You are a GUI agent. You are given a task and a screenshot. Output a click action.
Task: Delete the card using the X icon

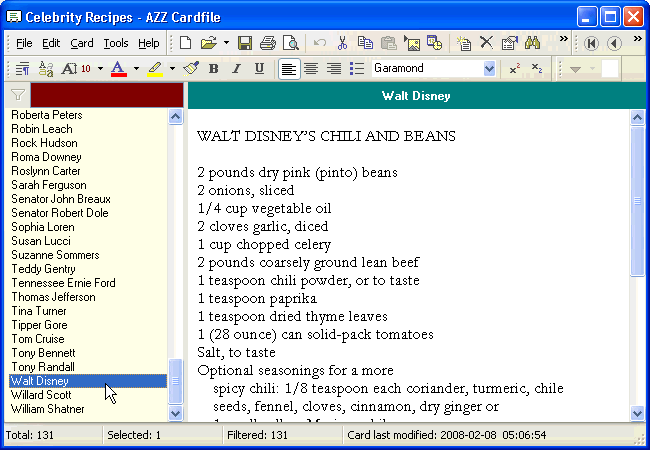[x=486, y=43]
